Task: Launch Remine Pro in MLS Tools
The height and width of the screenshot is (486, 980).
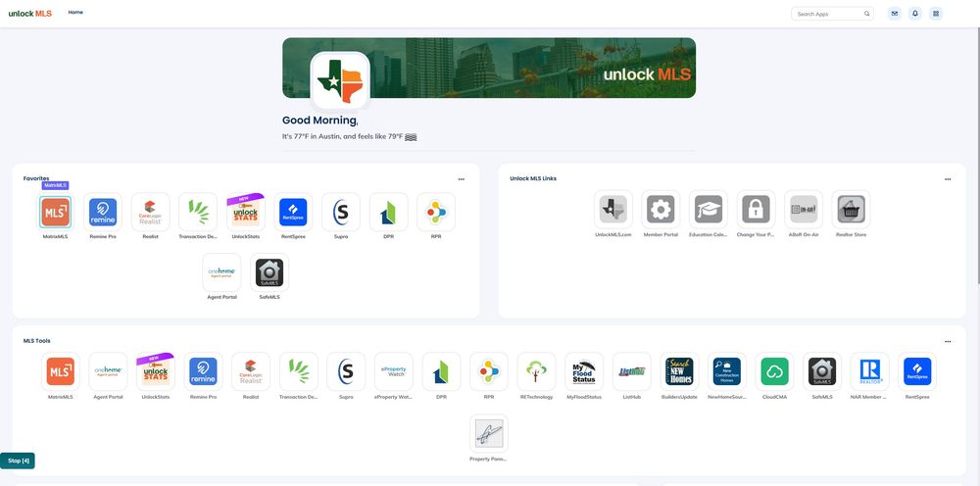Action: (203, 371)
